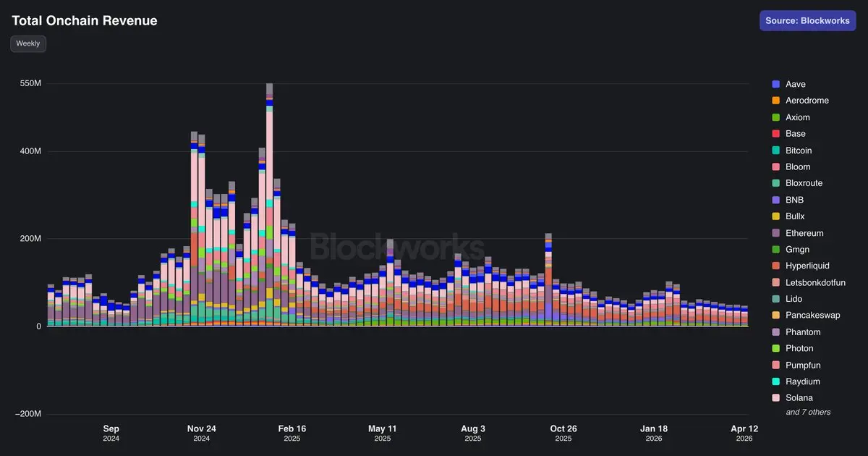The height and width of the screenshot is (456, 868).
Task: Click the Photon legend label
Action: coord(799,349)
